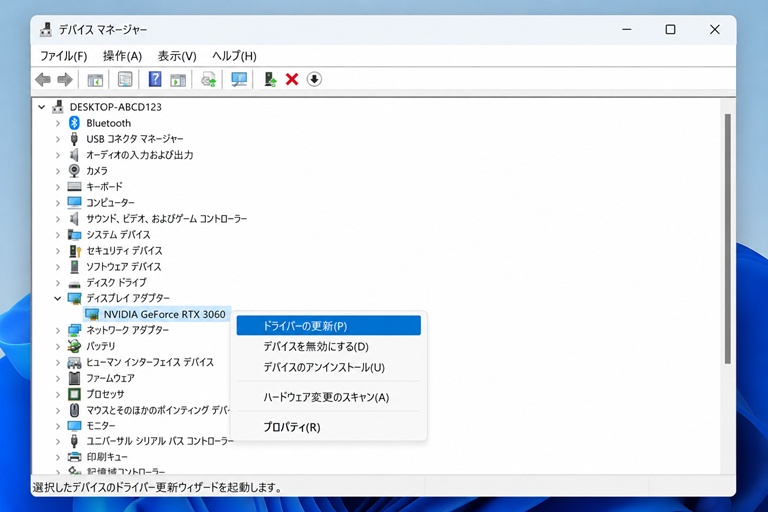Click the 印刷キュー printer icon
The height and width of the screenshot is (512, 768).
(74, 457)
